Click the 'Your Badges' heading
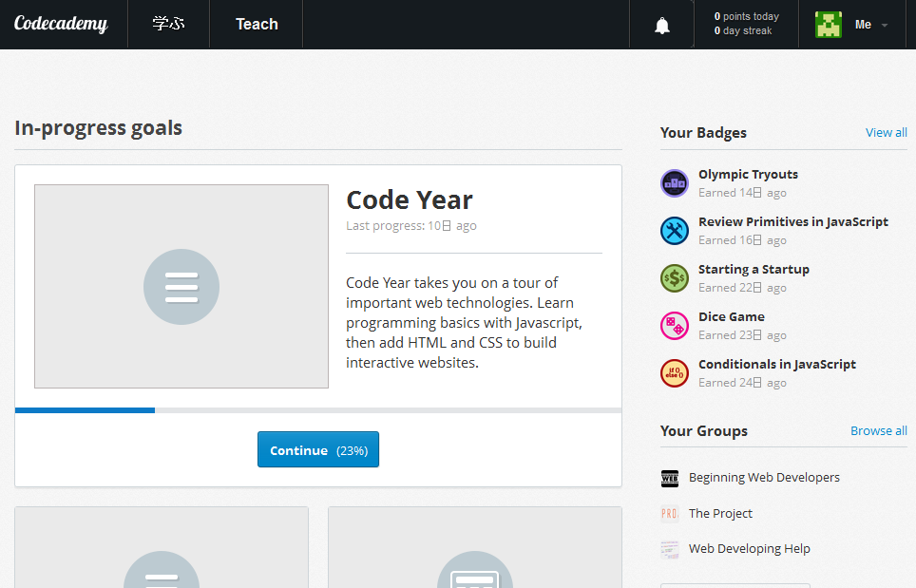The height and width of the screenshot is (588, 916). coord(703,133)
